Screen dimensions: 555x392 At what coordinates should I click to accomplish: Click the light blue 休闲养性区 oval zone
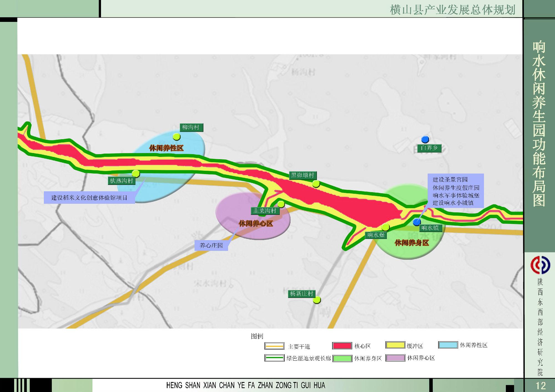[x=161, y=166]
